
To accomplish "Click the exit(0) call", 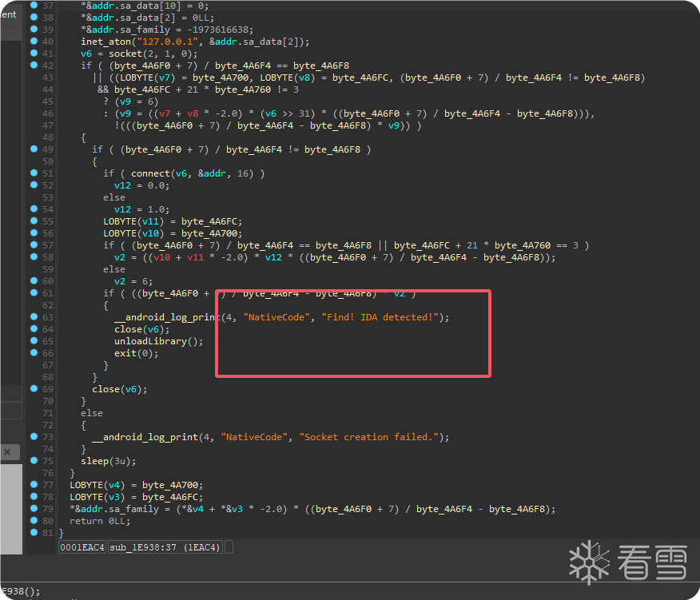I will [136, 353].
